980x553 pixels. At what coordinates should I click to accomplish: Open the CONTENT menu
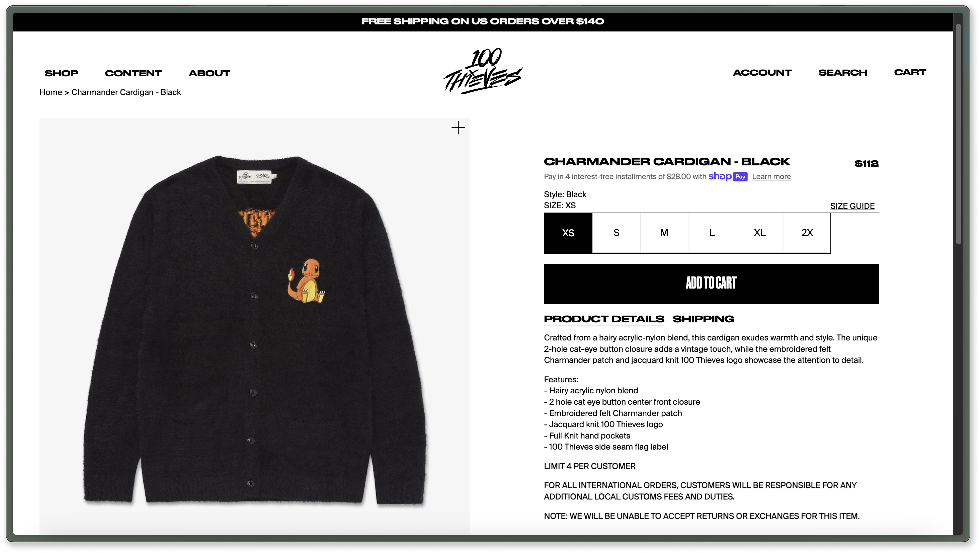coord(134,73)
